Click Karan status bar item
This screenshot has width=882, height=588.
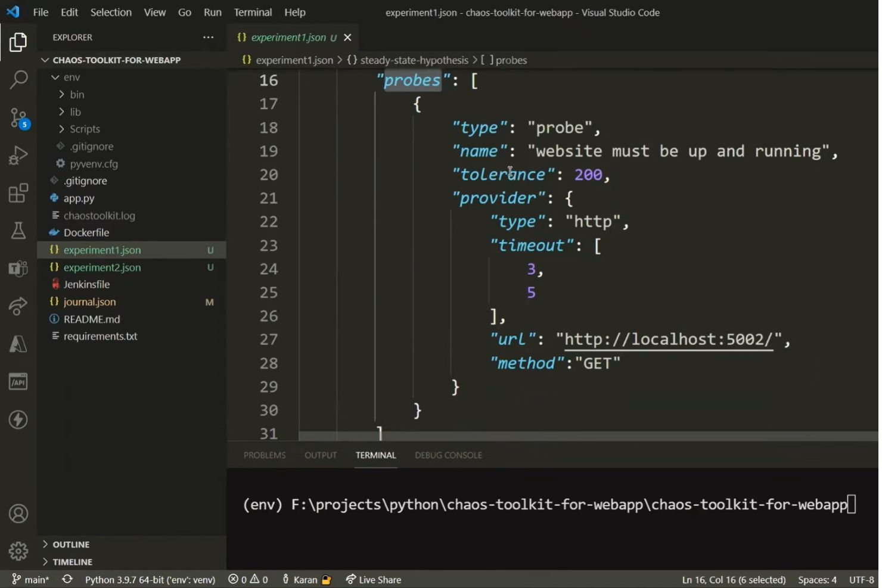(x=306, y=580)
